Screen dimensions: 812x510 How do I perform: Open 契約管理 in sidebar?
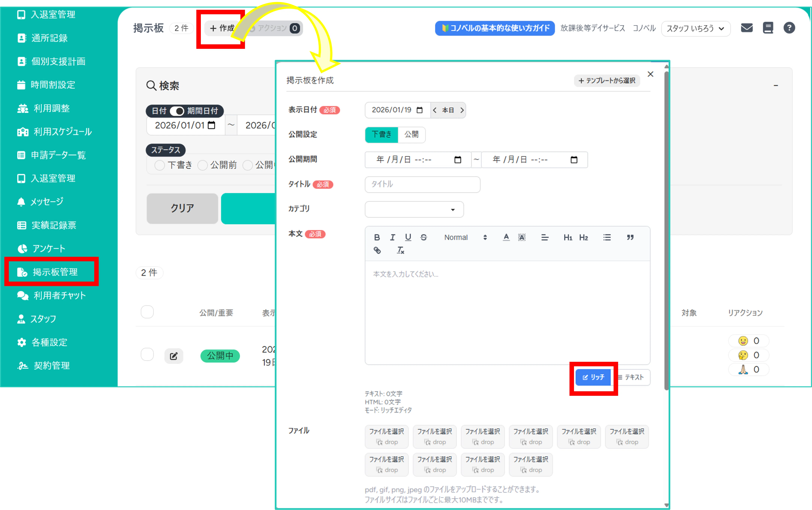pyautogui.click(x=44, y=366)
